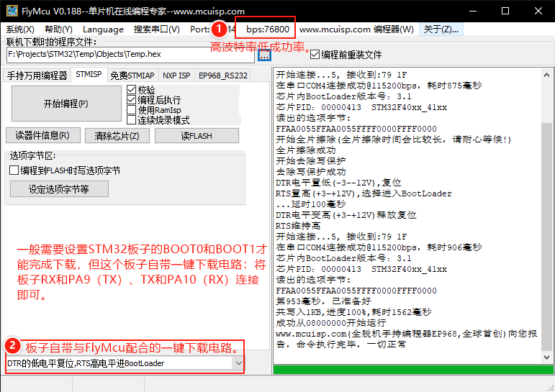
Task: Click log line "去除写保护成功"
Action: point(311,172)
